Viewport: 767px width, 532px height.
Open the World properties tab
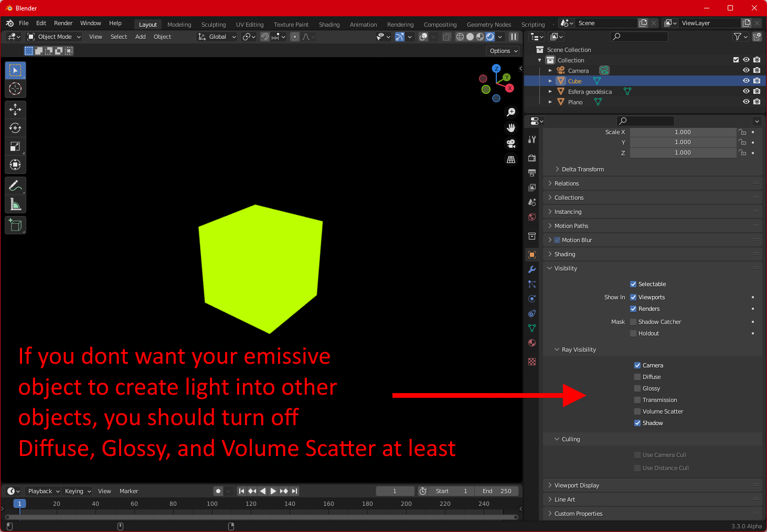pos(532,216)
